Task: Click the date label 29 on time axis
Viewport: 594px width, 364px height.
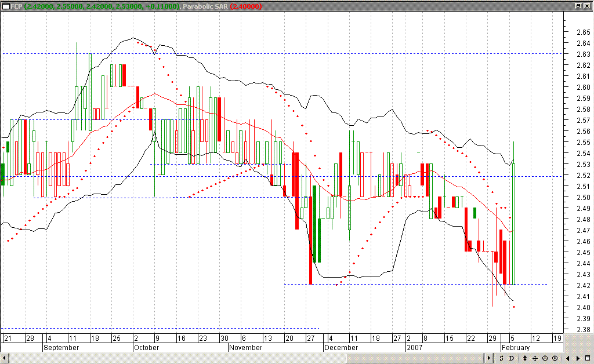Action: (x=492, y=338)
